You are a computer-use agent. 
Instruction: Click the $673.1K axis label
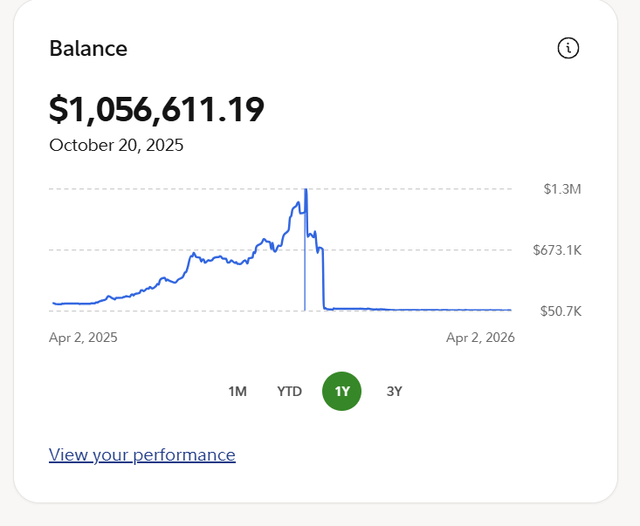[557, 250]
